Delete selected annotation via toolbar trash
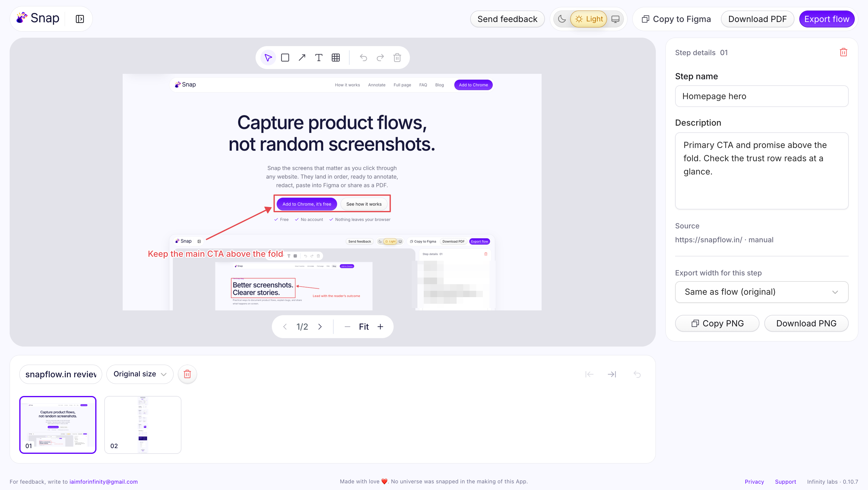 point(397,58)
